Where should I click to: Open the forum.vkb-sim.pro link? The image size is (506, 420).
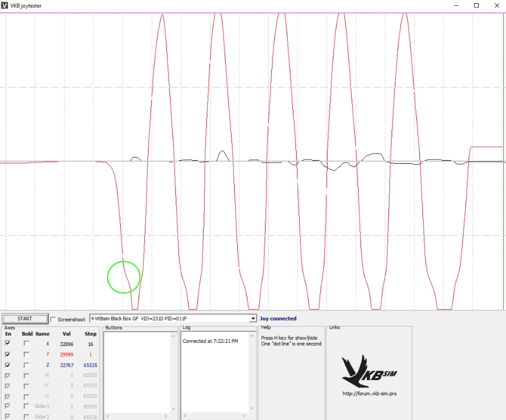tap(368, 393)
